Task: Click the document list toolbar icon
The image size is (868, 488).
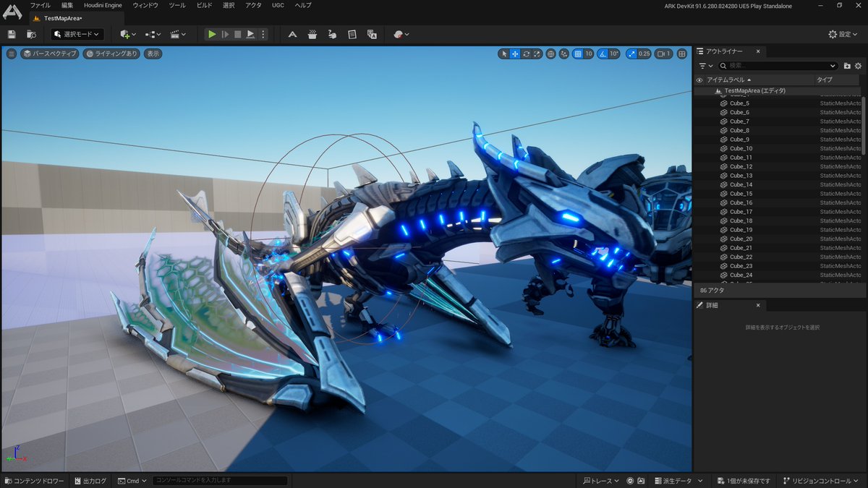Action: click(352, 34)
